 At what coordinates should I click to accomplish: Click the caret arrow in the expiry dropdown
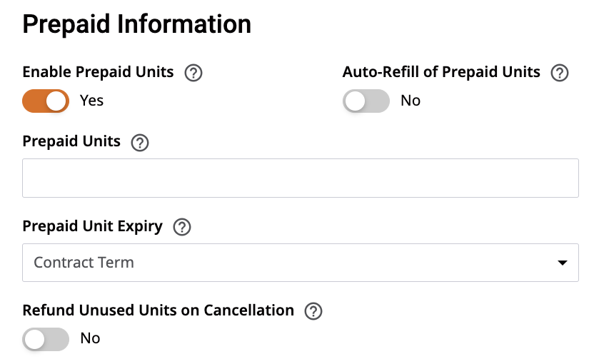click(x=563, y=263)
